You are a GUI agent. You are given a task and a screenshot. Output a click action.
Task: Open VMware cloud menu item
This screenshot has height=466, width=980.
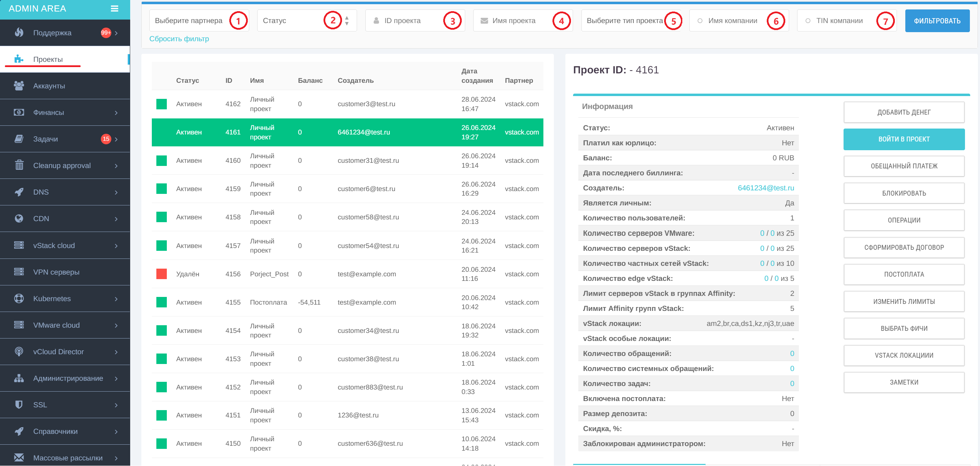(65, 325)
